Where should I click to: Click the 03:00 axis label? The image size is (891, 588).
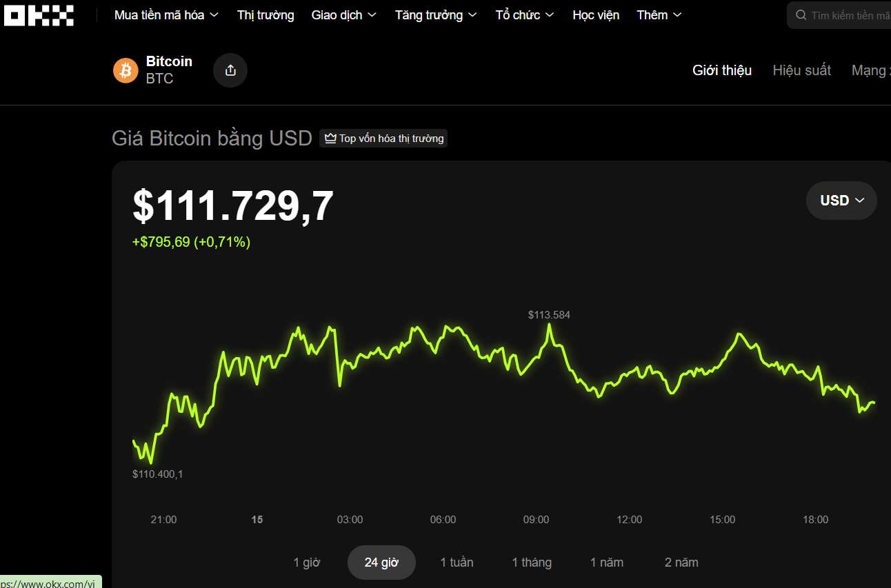(x=350, y=520)
